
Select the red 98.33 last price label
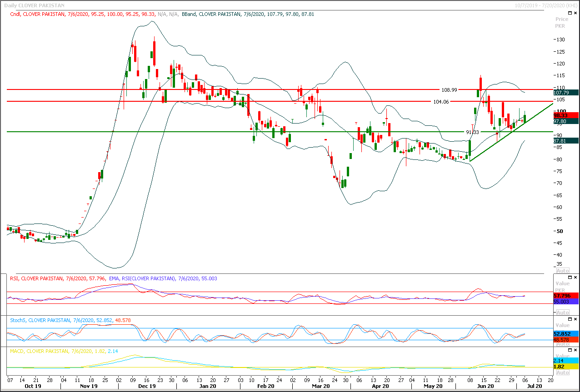565,115
